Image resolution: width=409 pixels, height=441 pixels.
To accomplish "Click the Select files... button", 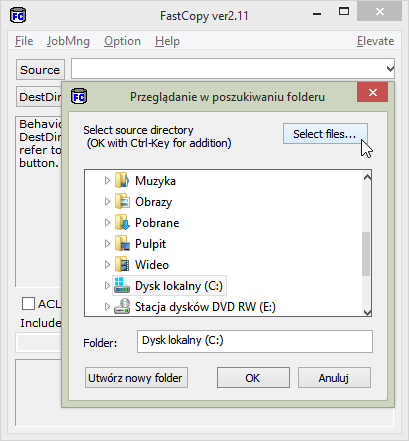I will (x=325, y=134).
